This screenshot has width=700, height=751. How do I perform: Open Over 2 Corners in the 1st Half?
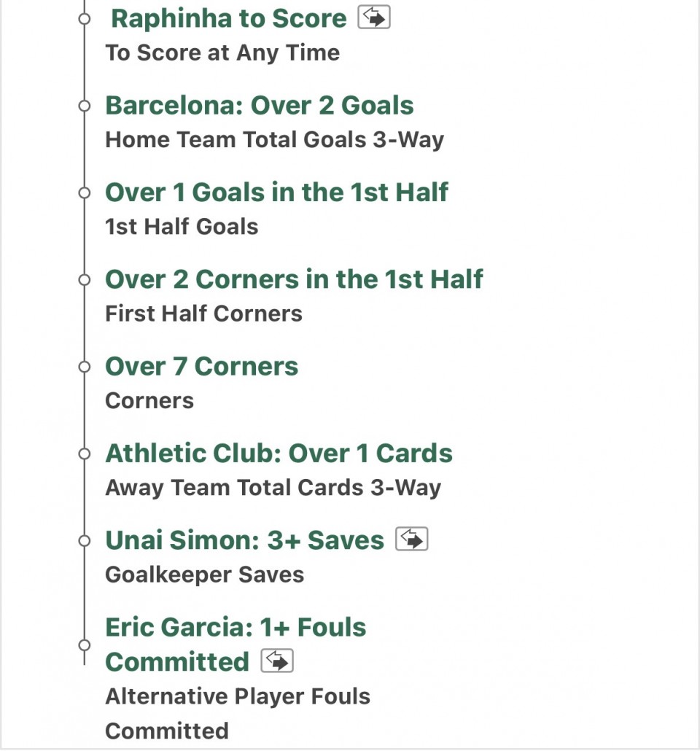point(294,279)
